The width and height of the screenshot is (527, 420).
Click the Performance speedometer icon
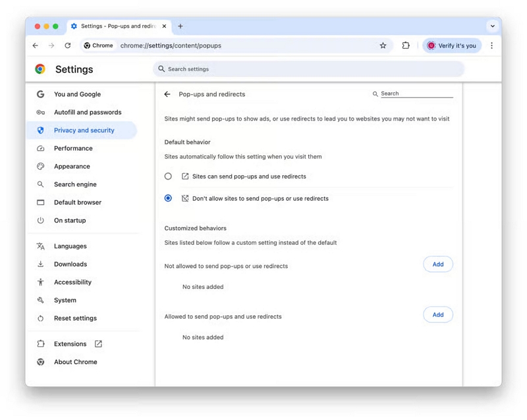coord(41,148)
